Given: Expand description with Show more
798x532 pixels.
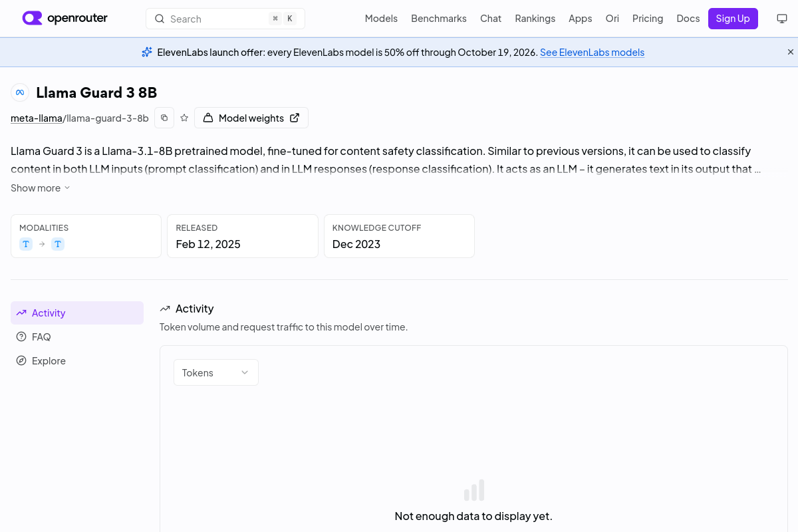Looking at the screenshot, I should (41, 188).
